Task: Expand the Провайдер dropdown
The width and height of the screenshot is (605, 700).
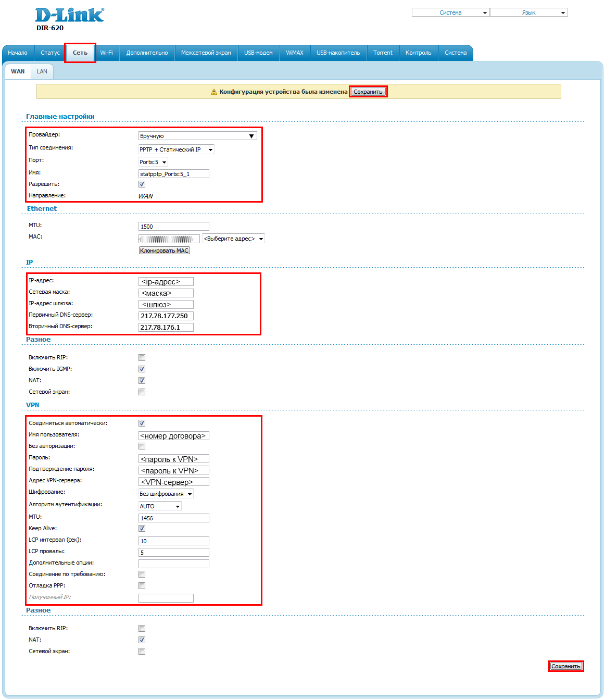Action: coord(197,136)
